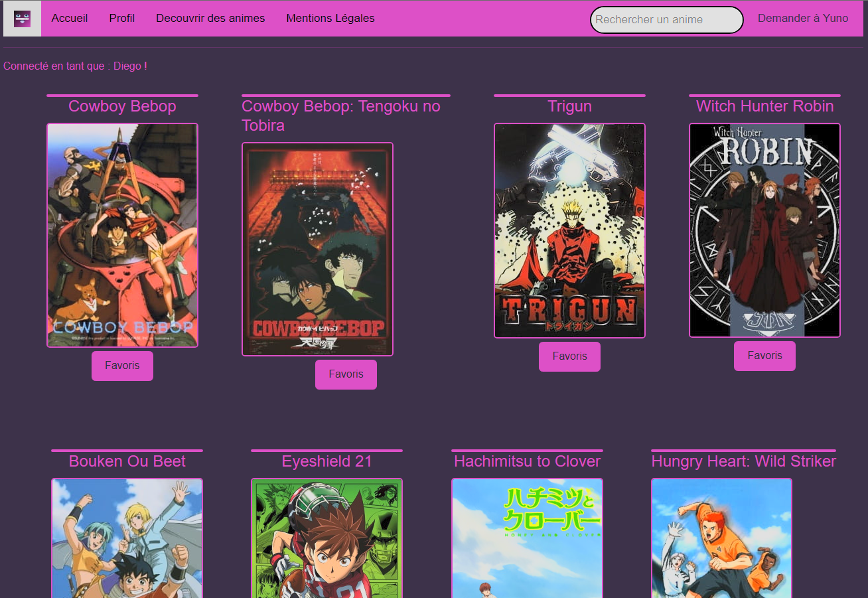Open the Bouken Ou Beet poster
Viewport: 868px width, 598px height.
click(x=127, y=538)
